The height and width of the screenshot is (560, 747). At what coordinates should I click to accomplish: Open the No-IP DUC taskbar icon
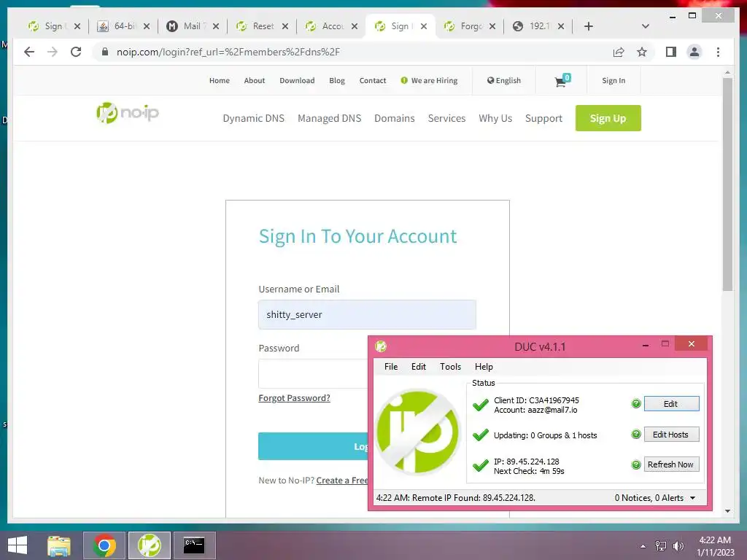tap(149, 545)
